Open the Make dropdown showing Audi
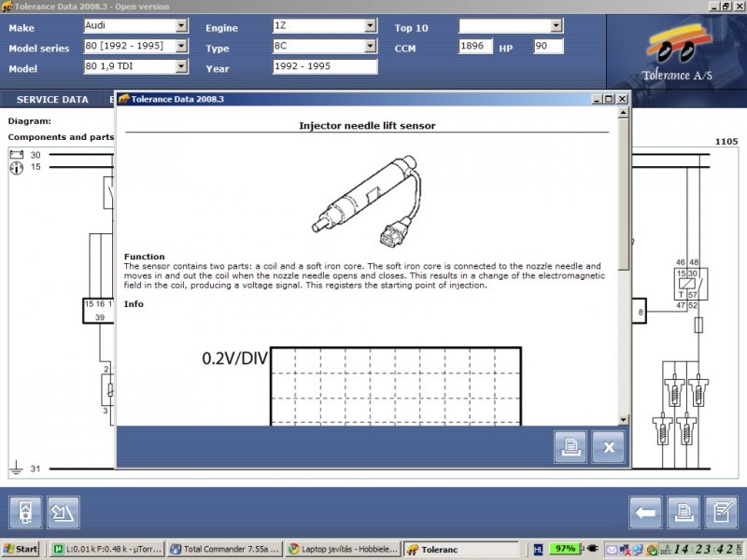The image size is (747, 560). [181, 25]
